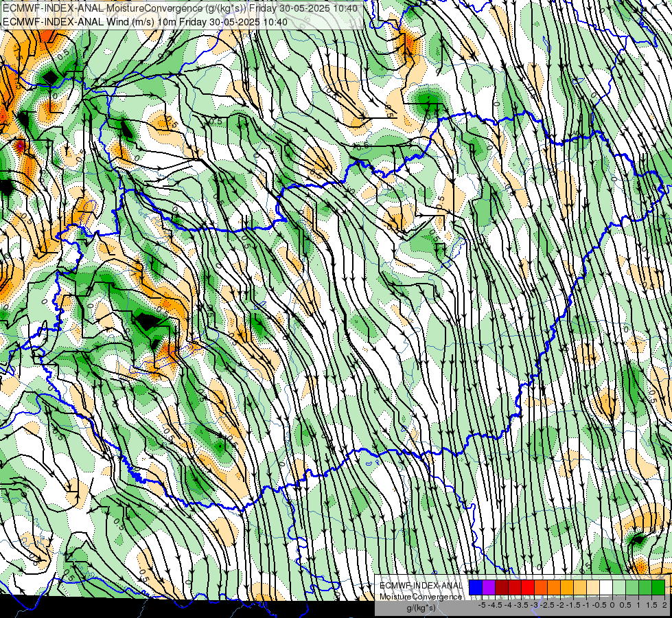This screenshot has height=618, width=672.
Task: Click the legend unit g/(kg*s)
Action: click(421, 608)
